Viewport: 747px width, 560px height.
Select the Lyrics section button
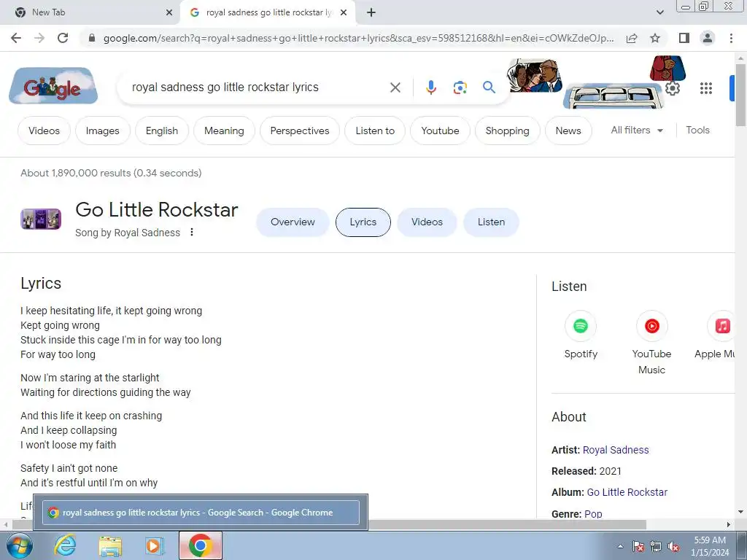[x=363, y=222]
